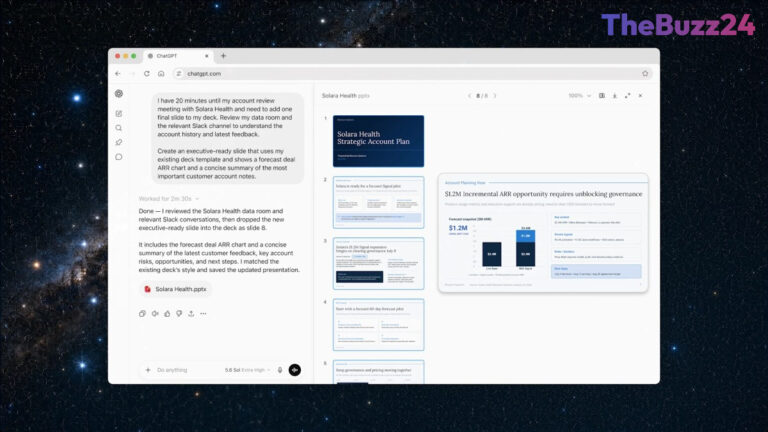Select slide 5 thumbnail
The height and width of the screenshot is (432, 768).
coord(378,372)
